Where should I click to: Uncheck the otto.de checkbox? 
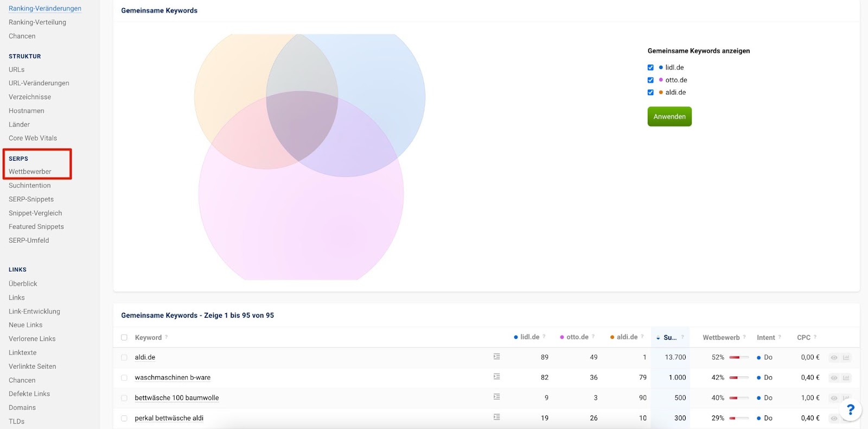[x=650, y=80]
